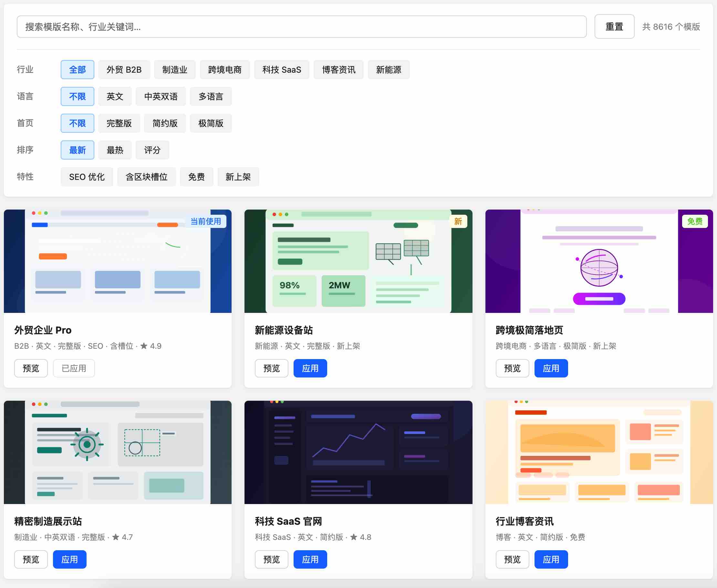Viewport: 717px width, 588px height.
Task: Open the 跨境极简落地页 template thumbnail
Action: 599,261
